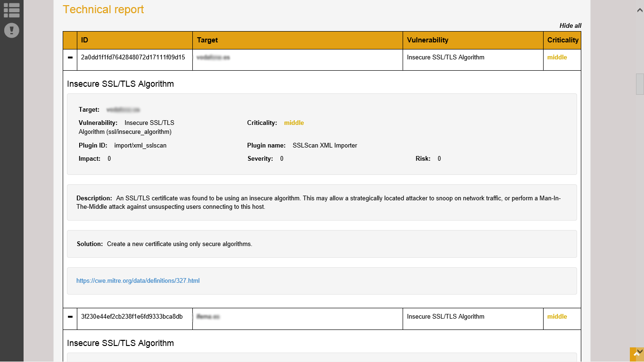Click the Solution text about secure algorithms
Screen dimensions: 644x362
point(180,244)
